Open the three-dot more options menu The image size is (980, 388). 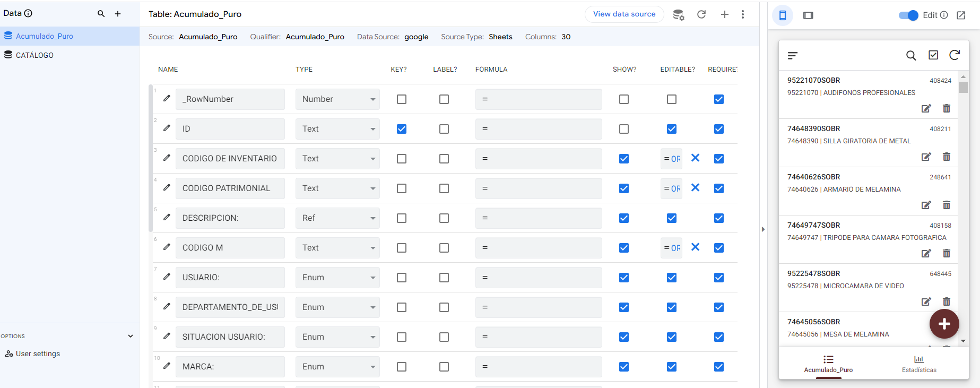click(x=743, y=14)
